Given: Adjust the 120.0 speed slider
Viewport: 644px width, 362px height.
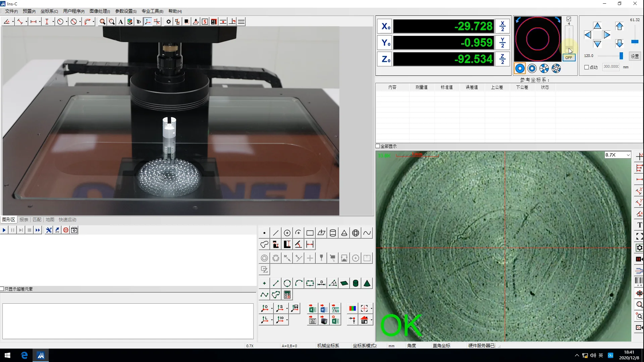Looking at the screenshot, I should coord(621,56).
